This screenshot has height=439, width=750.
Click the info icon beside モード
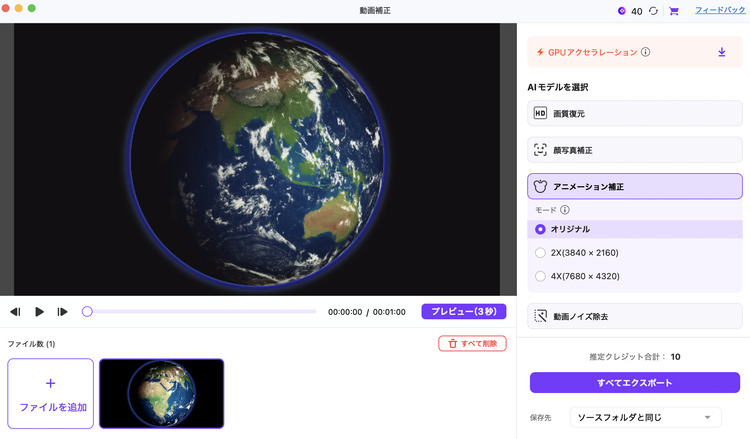pos(565,210)
